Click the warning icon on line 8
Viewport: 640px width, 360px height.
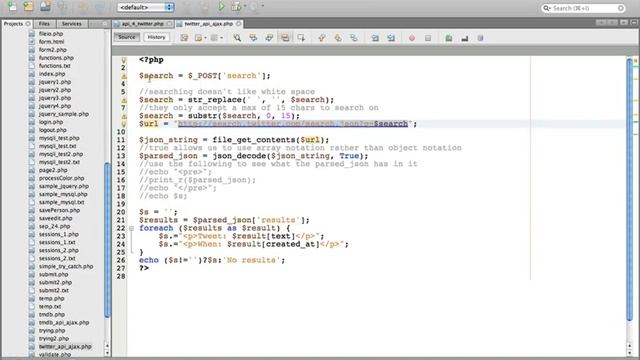(x=124, y=116)
